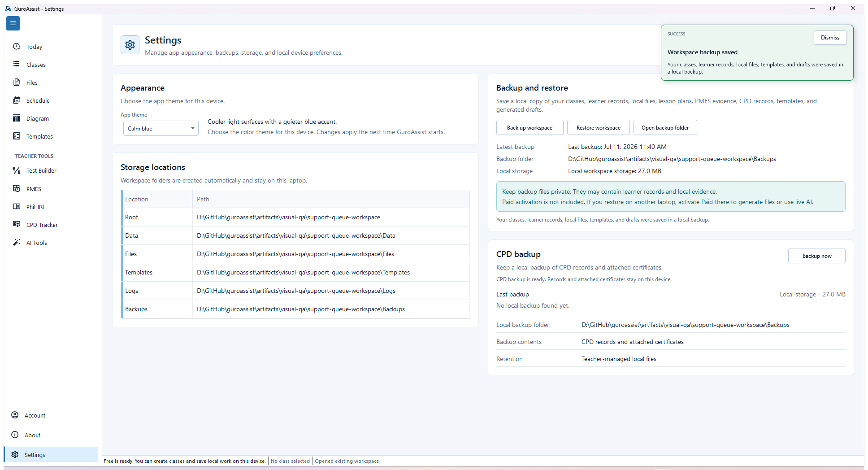This screenshot has width=868, height=470.
Task: Click the Classes list icon
Action: point(17,64)
